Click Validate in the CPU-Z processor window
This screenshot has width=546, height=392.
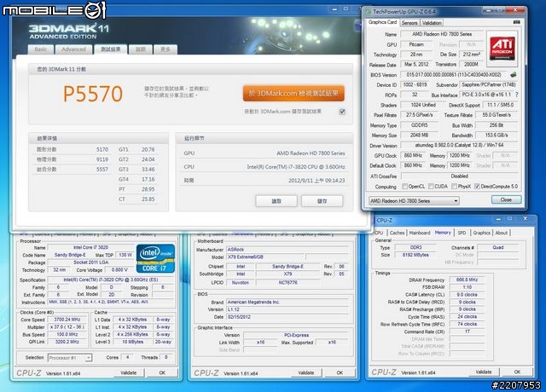coord(129,372)
